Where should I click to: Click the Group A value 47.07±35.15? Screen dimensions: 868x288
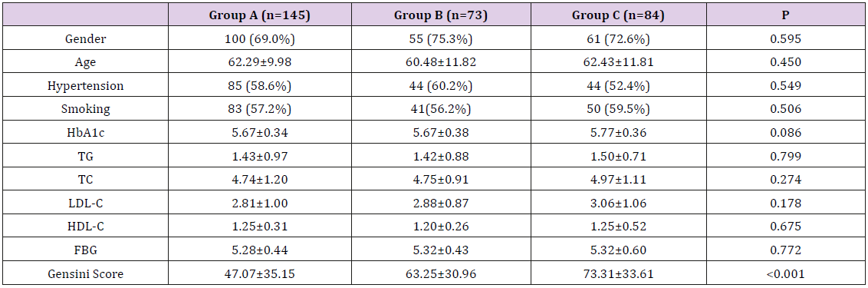pyautogui.click(x=259, y=274)
